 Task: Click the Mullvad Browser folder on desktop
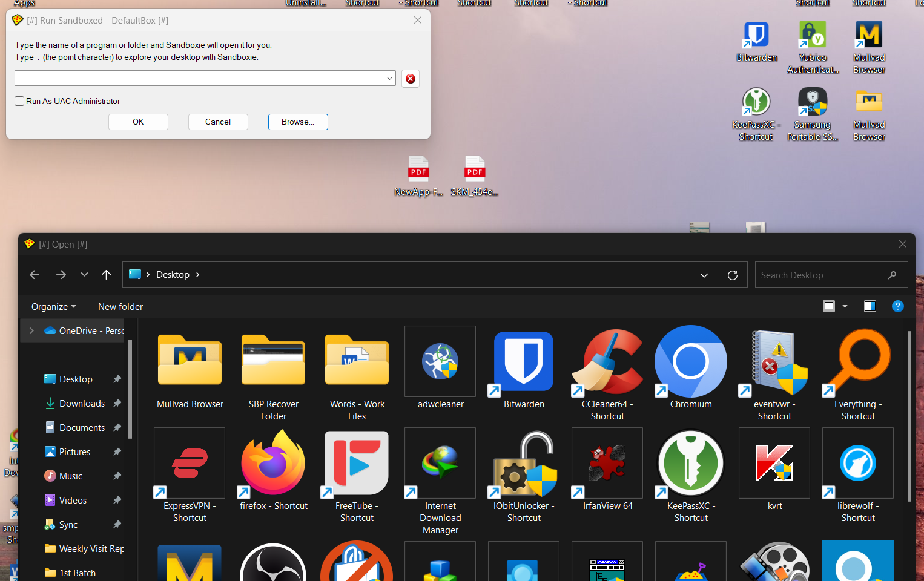[870, 114]
